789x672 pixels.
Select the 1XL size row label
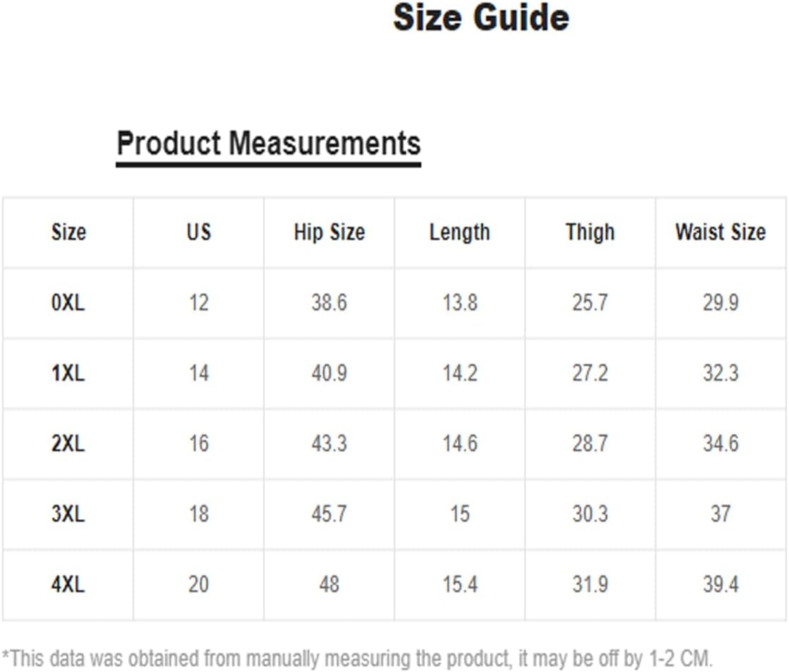[x=68, y=373]
